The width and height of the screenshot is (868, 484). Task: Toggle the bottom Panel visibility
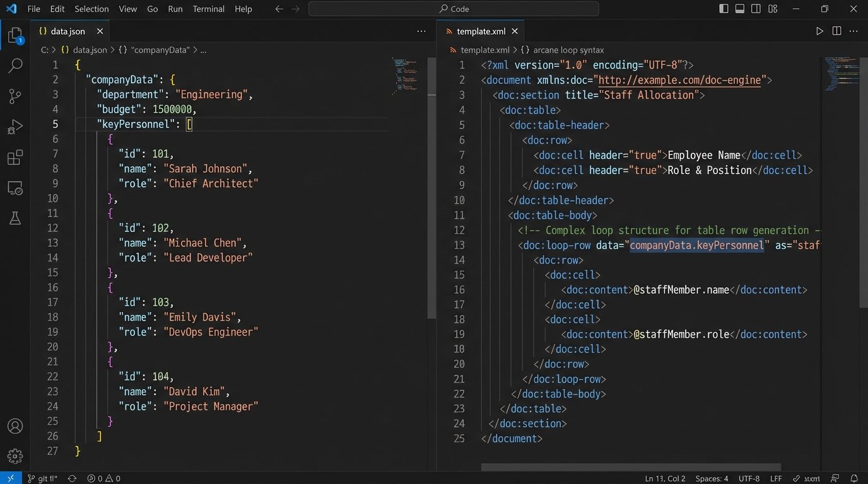pyautogui.click(x=739, y=9)
